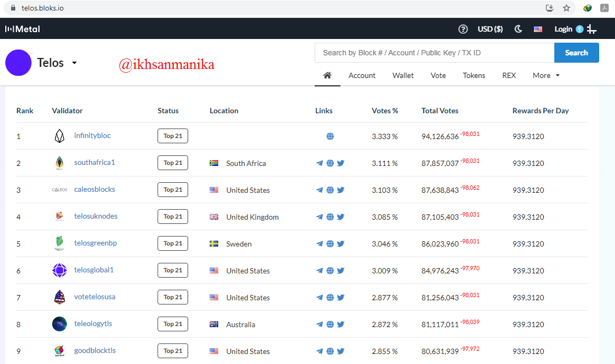Screen dimensions: 615x364
Task: Toggle dark mode moon icon
Action: coord(518,29)
